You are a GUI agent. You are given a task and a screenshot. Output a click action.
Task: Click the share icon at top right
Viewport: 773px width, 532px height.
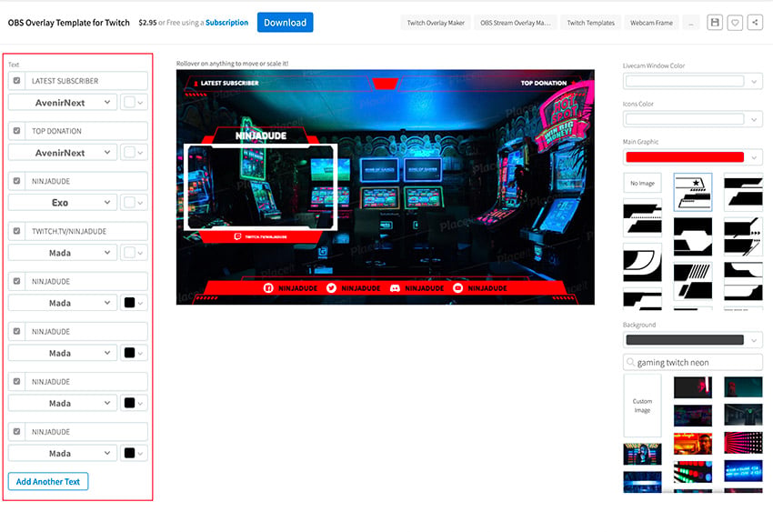pyautogui.click(x=755, y=22)
